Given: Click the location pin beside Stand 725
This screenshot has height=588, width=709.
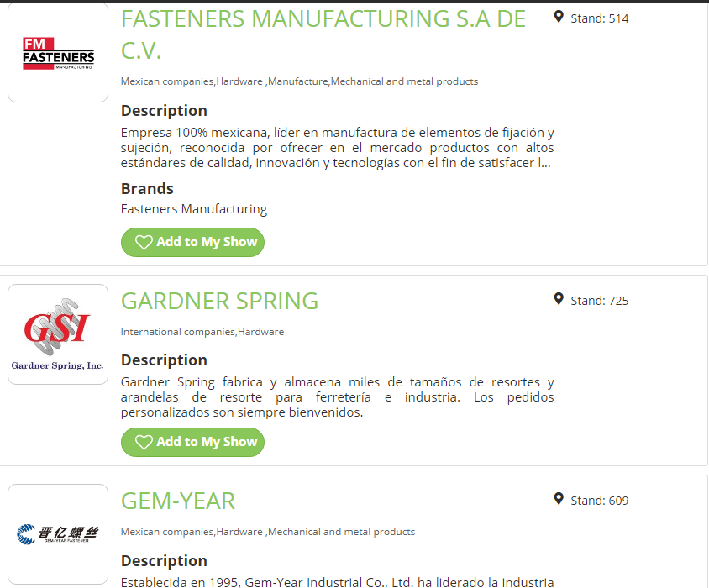Looking at the screenshot, I should [x=559, y=299].
